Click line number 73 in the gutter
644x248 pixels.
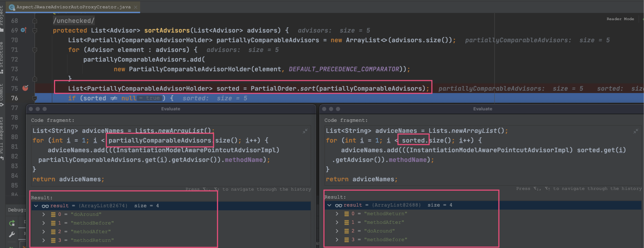[15, 69]
